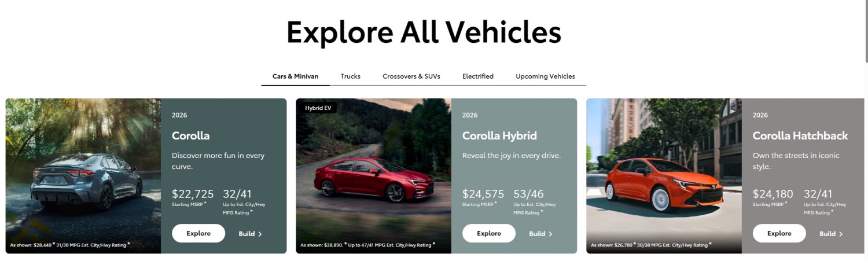The width and height of the screenshot is (868, 261).
Task: Click Explore button for Corolla Hatchback
Action: pos(779,233)
